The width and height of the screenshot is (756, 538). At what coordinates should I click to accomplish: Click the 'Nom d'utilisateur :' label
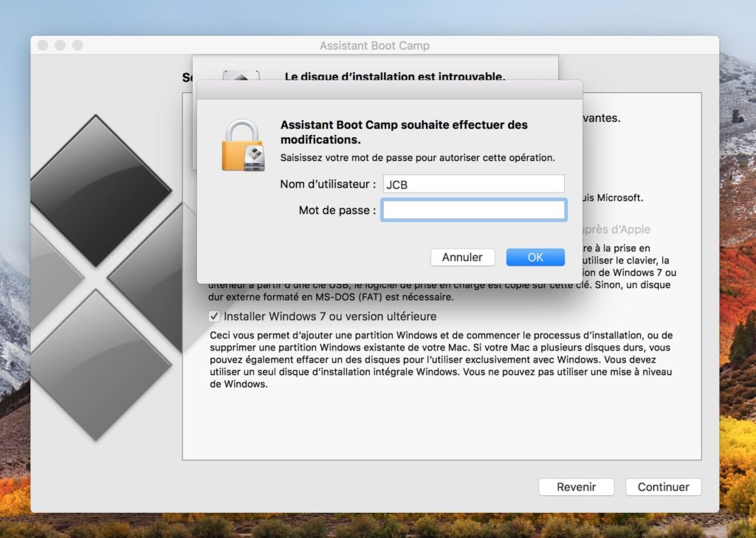click(328, 184)
